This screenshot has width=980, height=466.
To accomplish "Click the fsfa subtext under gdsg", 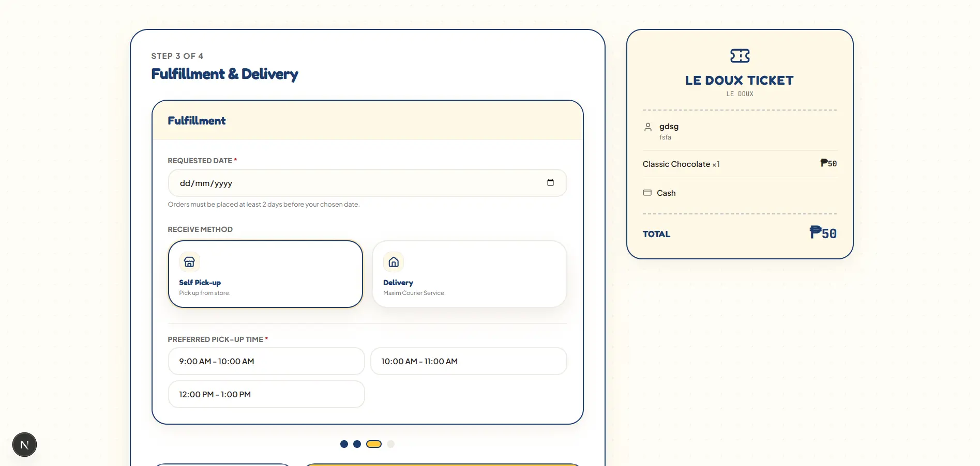I will 665,137.
